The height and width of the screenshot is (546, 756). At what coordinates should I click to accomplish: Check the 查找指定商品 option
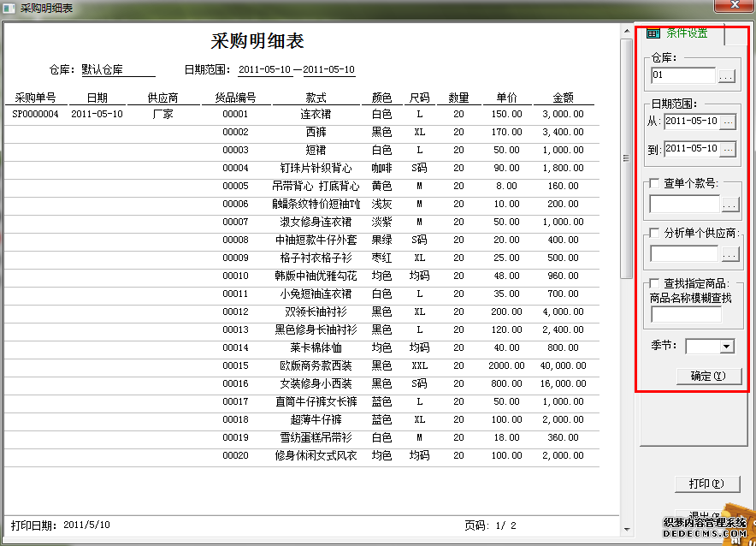(655, 282)
